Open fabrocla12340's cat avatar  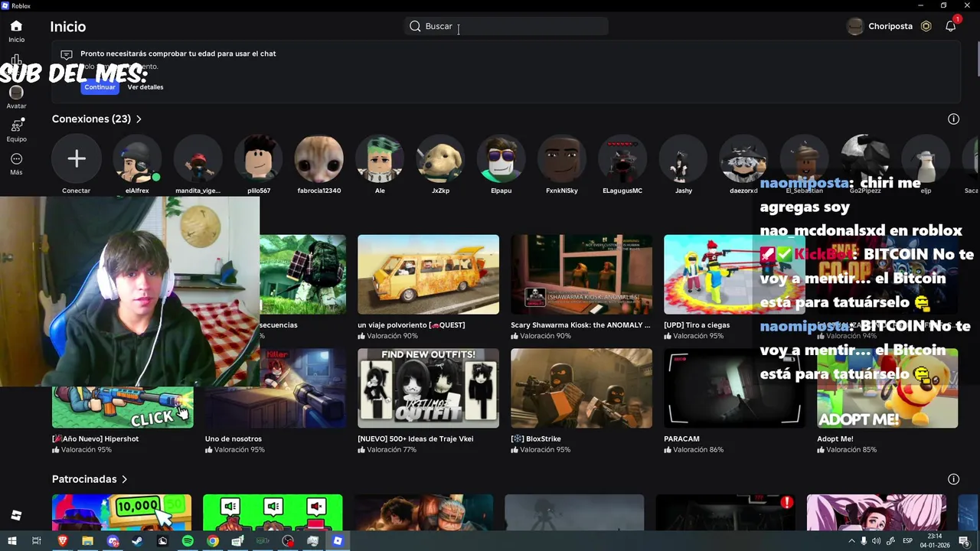point(319,159)
